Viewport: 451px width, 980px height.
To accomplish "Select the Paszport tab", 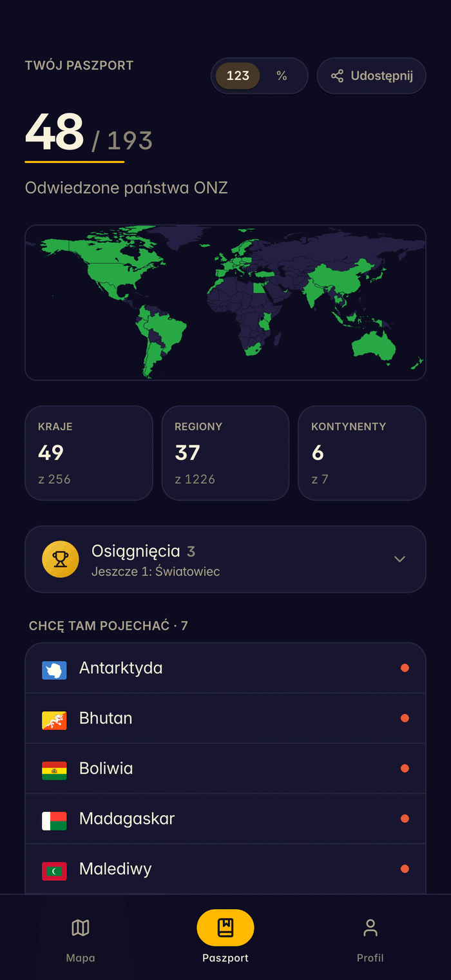I will (225, 938).
